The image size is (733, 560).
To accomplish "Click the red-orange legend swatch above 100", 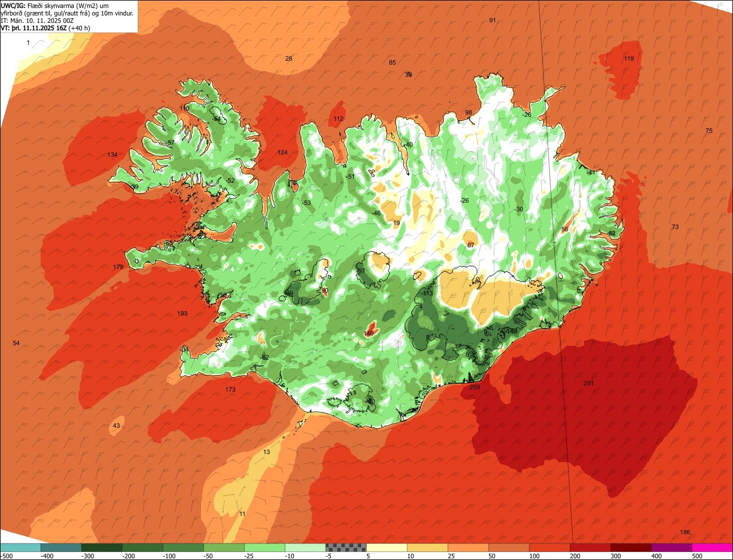I will [549, 547].
